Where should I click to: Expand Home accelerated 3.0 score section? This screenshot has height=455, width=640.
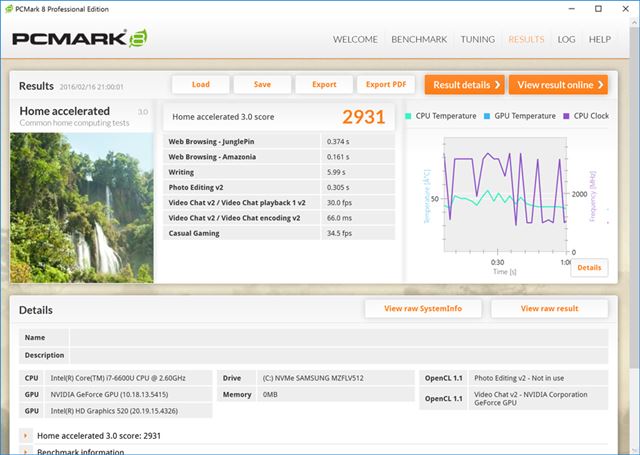(x=25, y=436)
